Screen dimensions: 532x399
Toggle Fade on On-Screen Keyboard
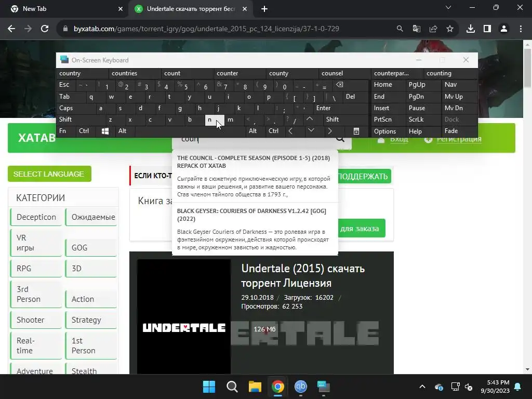[x=459, y=131]
